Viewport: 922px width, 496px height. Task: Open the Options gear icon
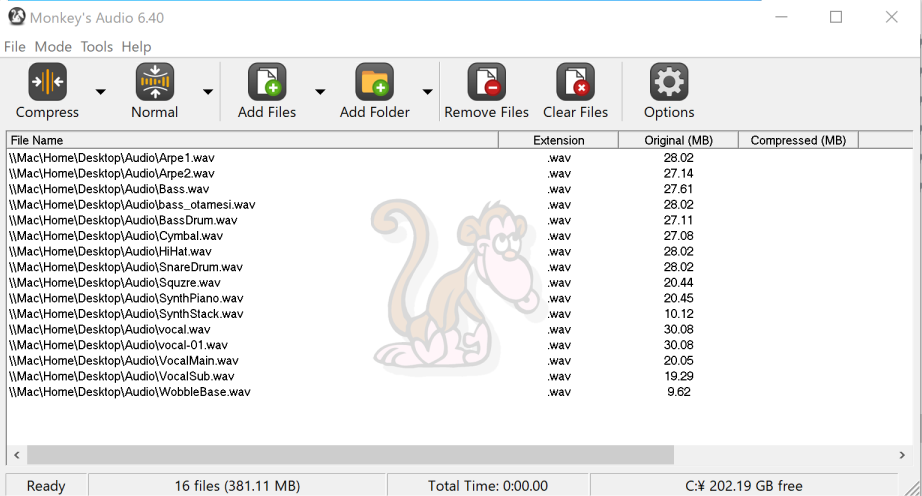[669, 82]
